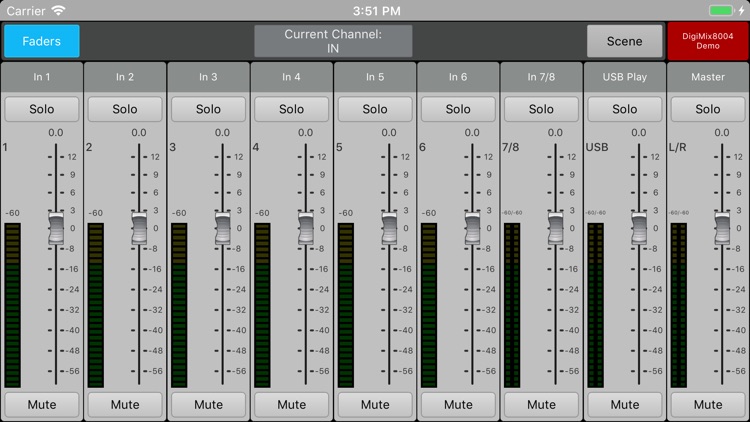This screenshot has height=422, width=750.
Task: Click the 3:51 PM clock
Action: tap(376, 11)
